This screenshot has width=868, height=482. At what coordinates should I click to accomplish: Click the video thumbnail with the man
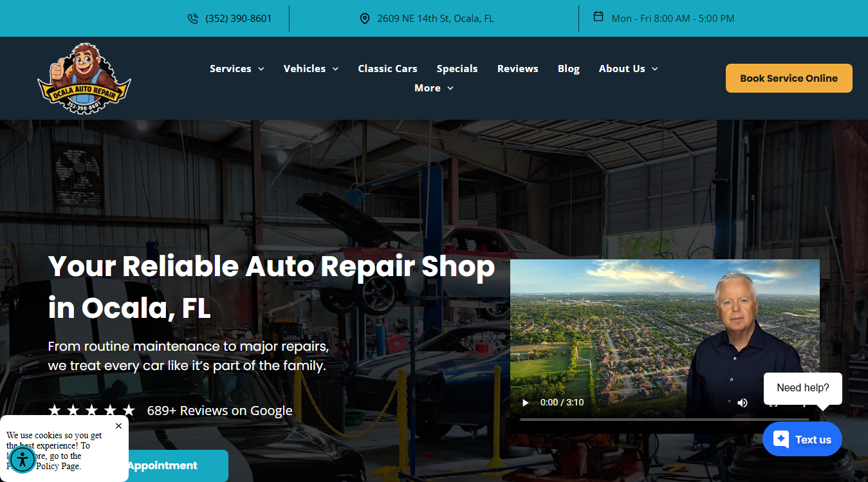(x=665, y=346)
